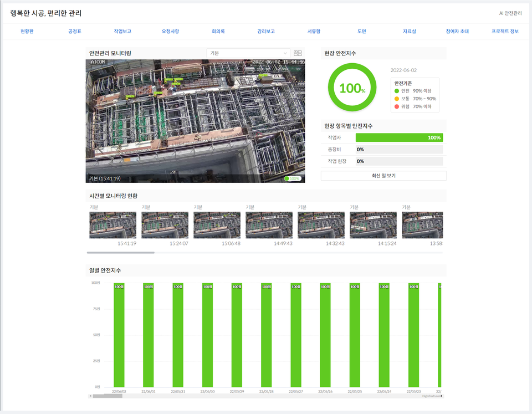532x414 pixels.
Task: Click the chart scrollbar left arrow
Action: point(90,396)
